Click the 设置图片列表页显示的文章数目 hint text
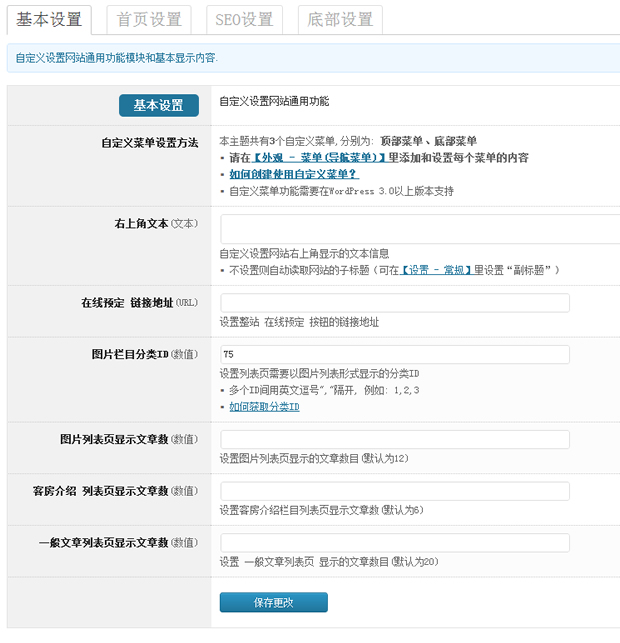Screen dimensions: 620x643 tap(314, 458)
